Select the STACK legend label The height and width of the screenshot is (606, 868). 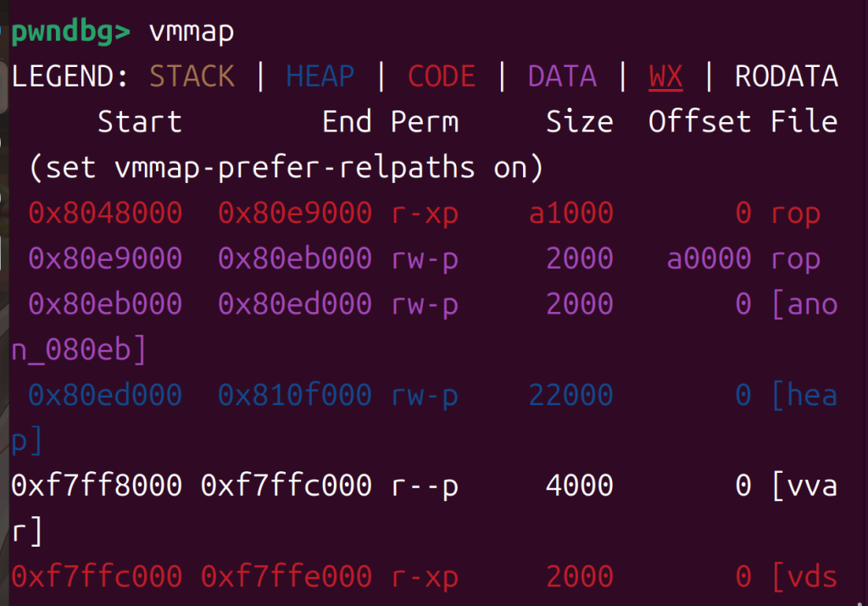[x=192, y=77]
